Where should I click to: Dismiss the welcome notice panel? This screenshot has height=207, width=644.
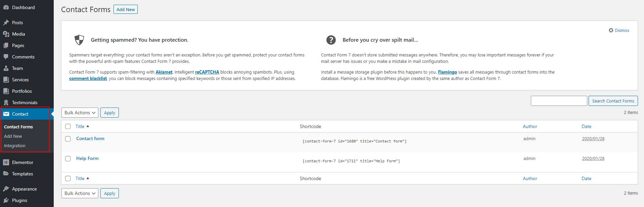click(619, 30)
